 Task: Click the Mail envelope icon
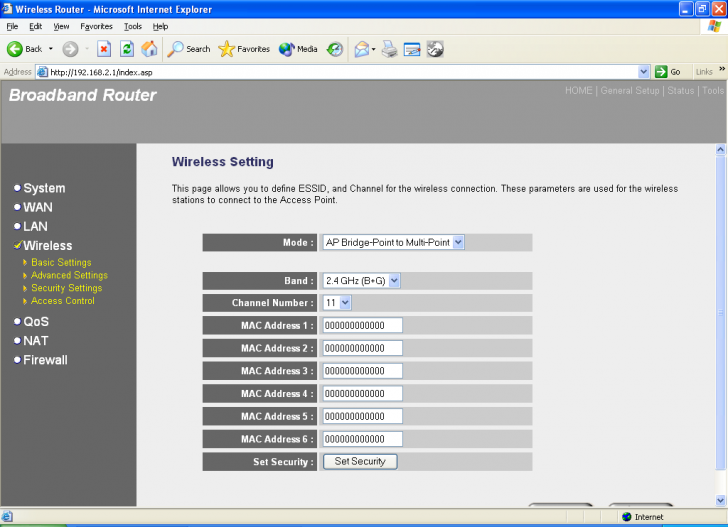(x=362, y=49)
